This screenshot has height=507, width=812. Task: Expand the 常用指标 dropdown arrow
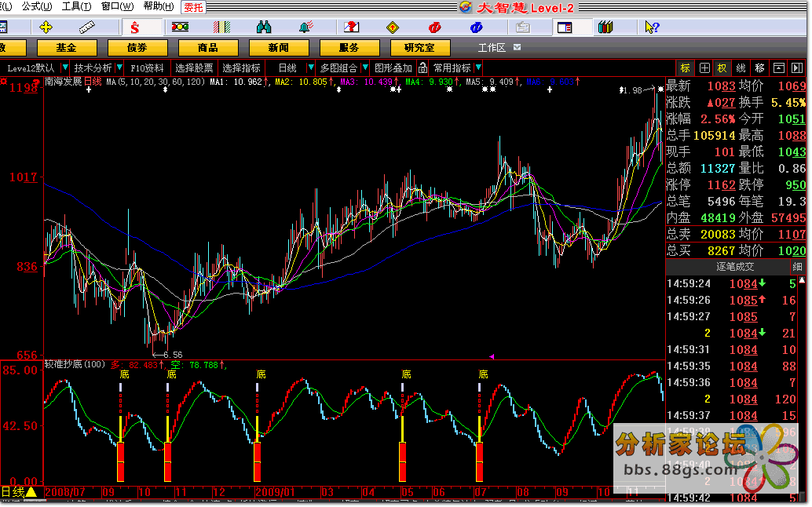tap(478, 67)
